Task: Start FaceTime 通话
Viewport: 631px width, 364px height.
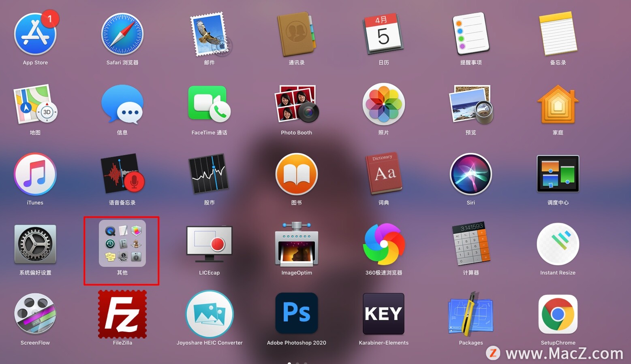Action: point(210,104)
